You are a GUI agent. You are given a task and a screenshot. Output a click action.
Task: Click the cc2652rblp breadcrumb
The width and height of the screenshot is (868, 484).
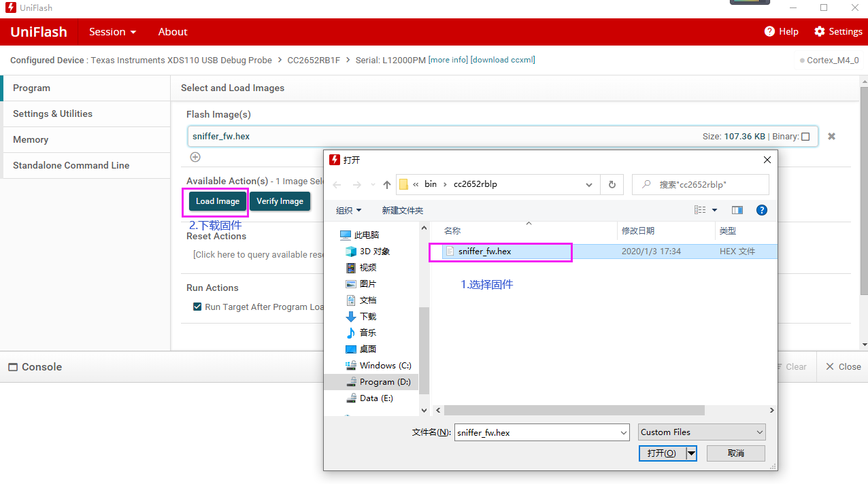click(475, 184)
